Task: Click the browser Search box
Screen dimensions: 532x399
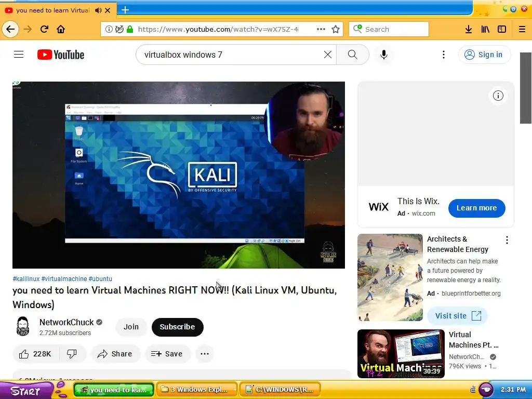Action: coord(389,29)
